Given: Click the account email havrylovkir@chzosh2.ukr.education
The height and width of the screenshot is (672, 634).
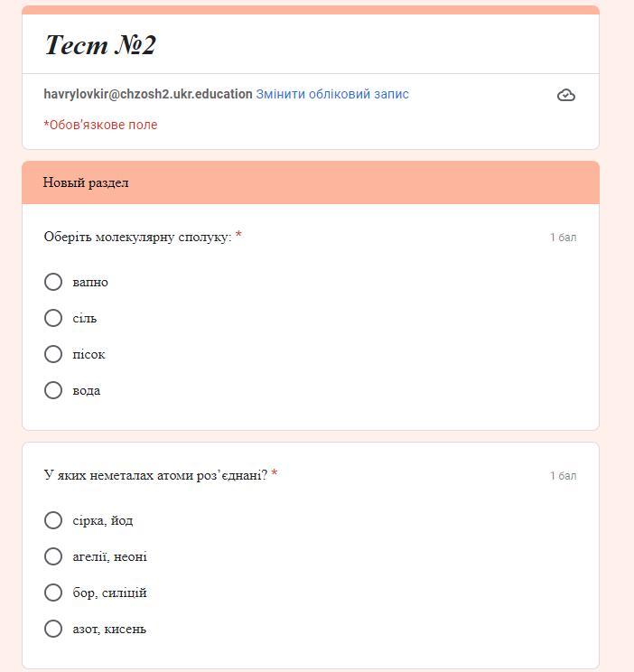Looking at the screenshot, I should coord(148,94).
